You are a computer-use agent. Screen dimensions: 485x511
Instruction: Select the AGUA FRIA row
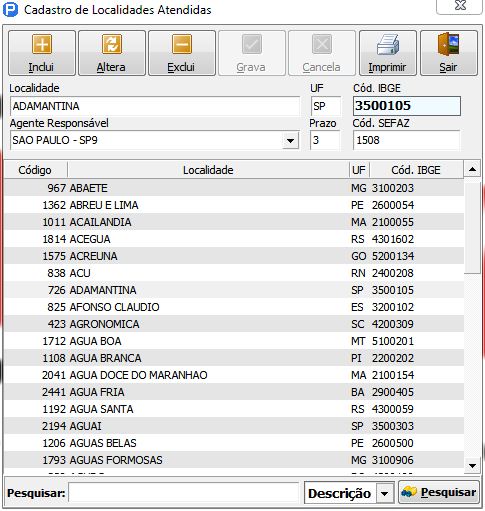[x=234, y=392]
